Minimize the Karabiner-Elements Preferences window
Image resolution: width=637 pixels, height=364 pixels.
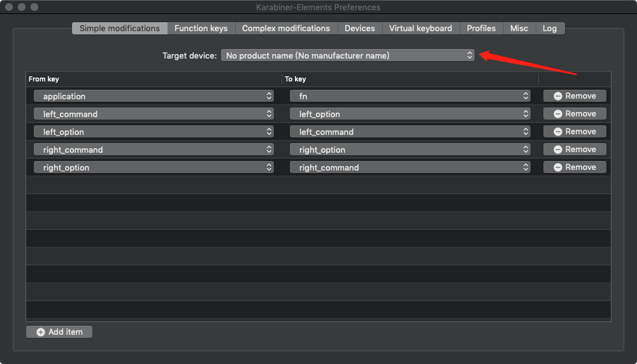(x=22, y=7)
